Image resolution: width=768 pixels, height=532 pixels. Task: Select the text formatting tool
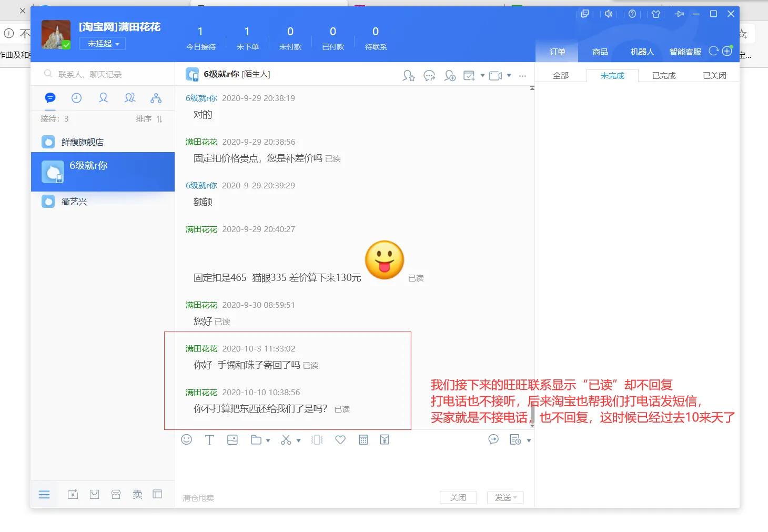pos(209,439)
